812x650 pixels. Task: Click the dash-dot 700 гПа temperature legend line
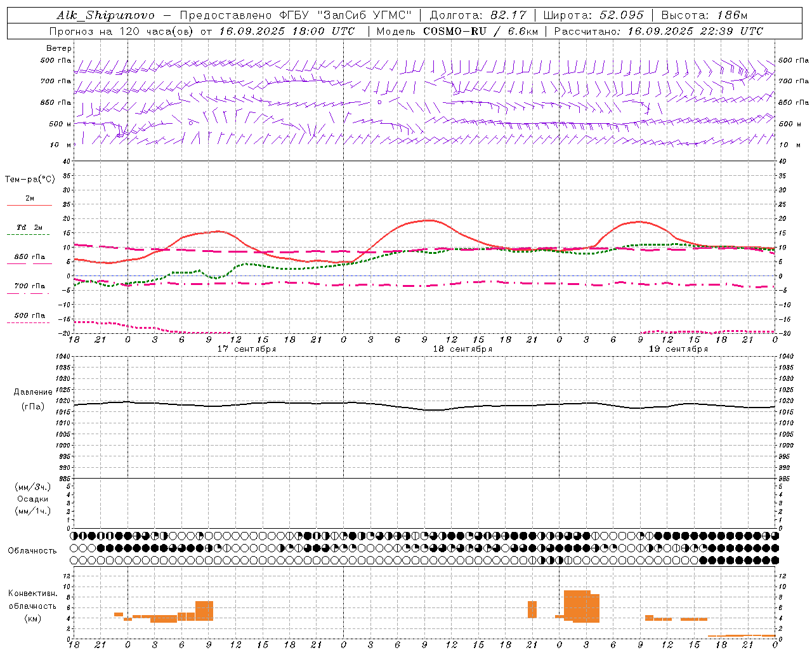(29, 293)
